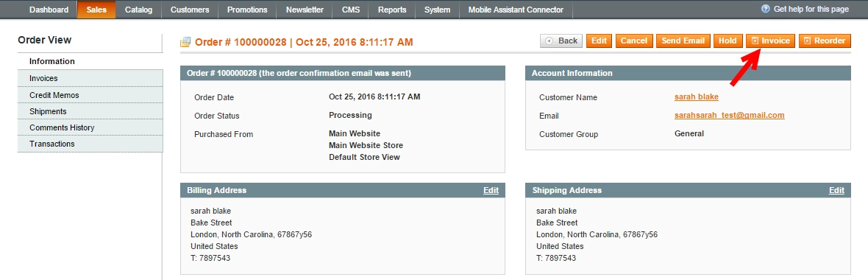Cancel the order with Cancel button
The image size is (868, 280).
tap(634, 41)
